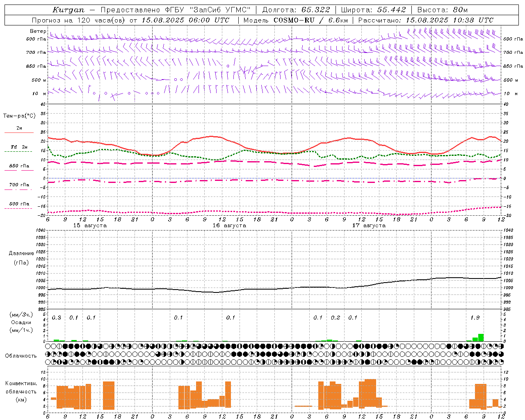The height and width of the screenshot is (420, 525).
Task: Click the "Td 2м" dew point legend entry
Action: click(19, 147)
